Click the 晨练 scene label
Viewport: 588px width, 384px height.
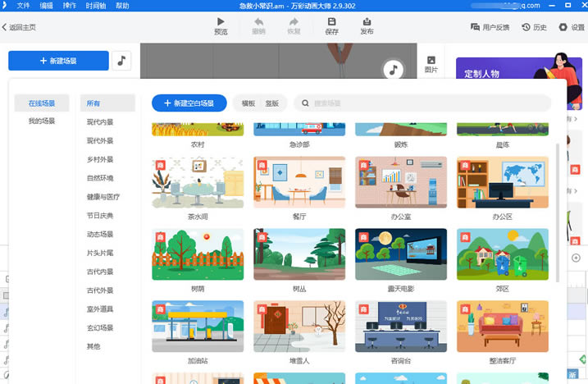503,144
